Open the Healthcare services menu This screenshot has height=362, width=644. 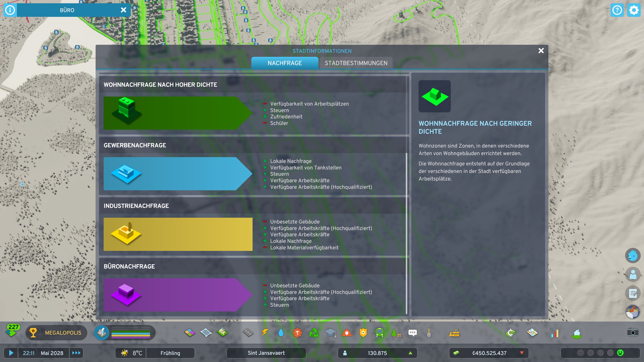coord(297,333)
